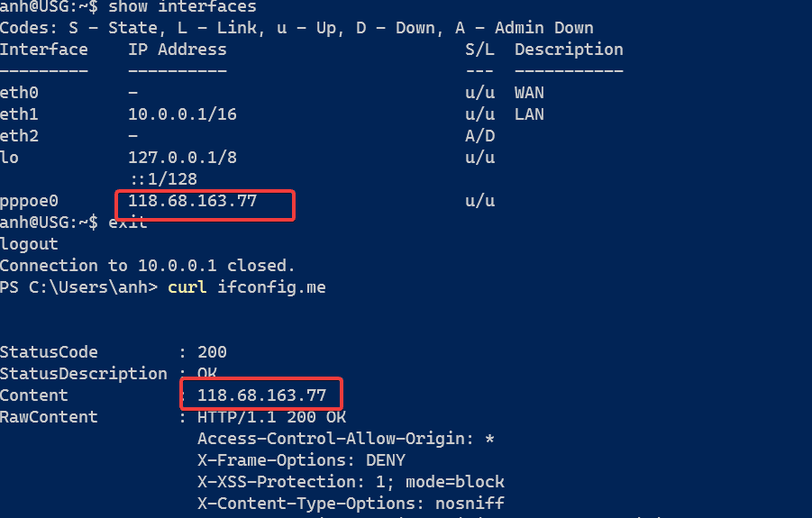Click the eth0 interface name
The width and height of the screenshot is (812, 518).
point(19,93)
